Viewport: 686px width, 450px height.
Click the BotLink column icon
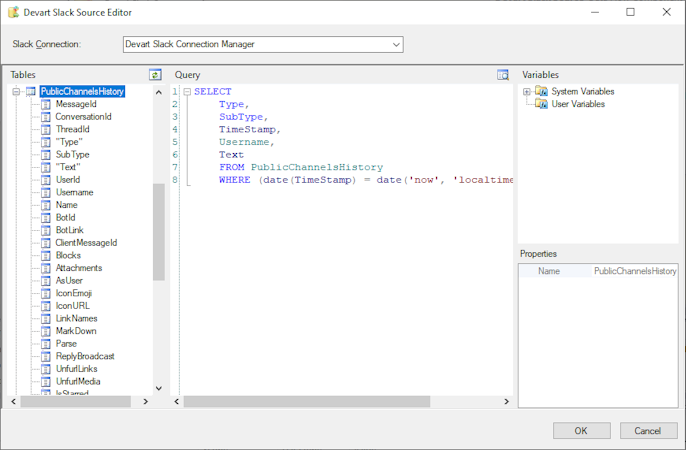(x=46, y=230)
